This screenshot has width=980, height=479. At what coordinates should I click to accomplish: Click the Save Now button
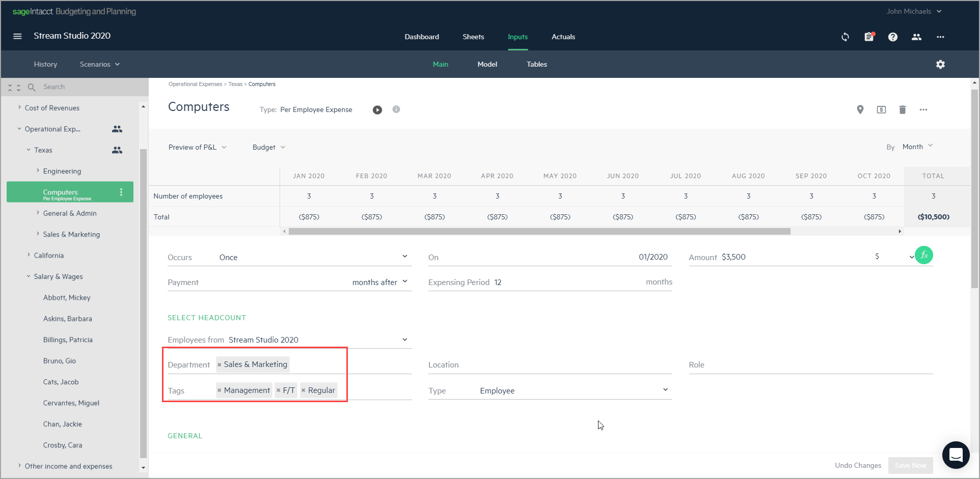tap(910, 465)
